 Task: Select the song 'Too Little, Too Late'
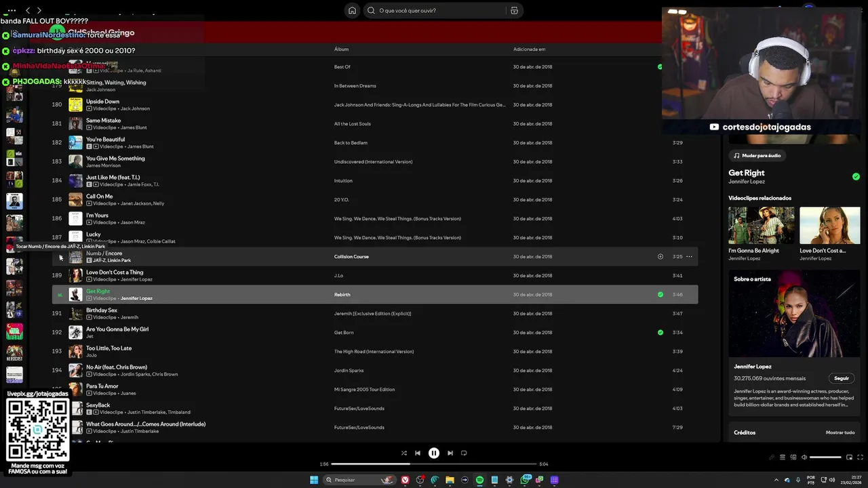click(108, 348)
